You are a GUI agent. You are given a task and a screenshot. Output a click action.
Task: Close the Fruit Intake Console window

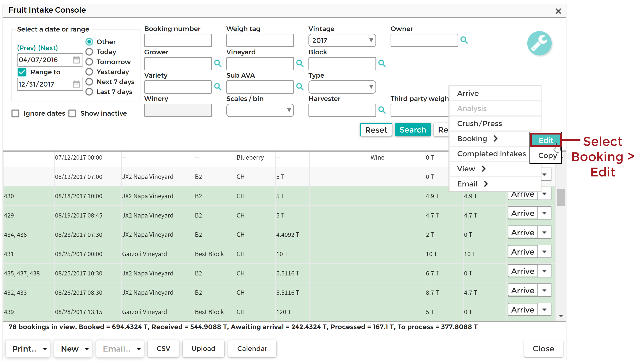(x=558, y=11)
